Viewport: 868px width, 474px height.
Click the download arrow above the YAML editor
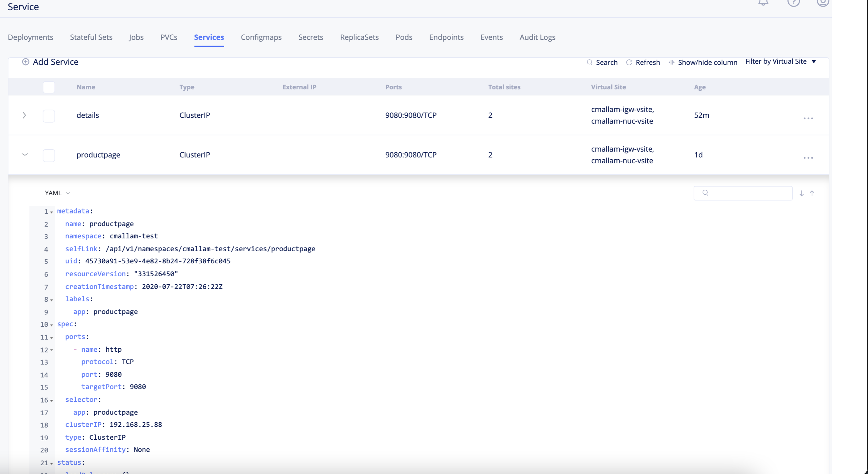[x=802, y=193]
